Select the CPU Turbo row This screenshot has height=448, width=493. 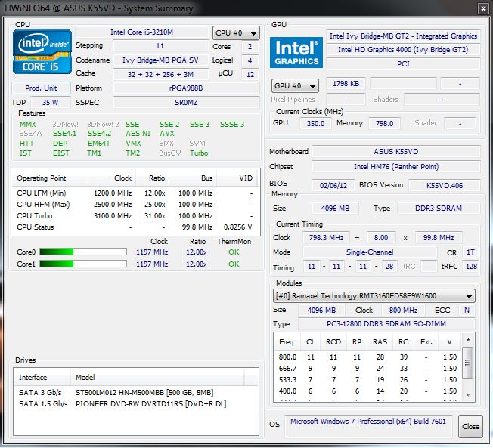point(135,216)
